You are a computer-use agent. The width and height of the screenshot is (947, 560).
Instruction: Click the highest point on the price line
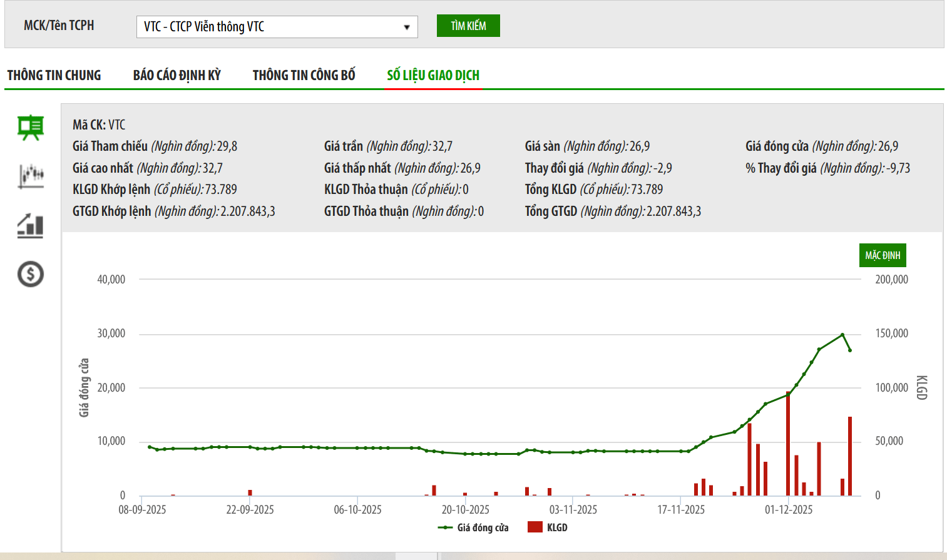coord(842,335)
